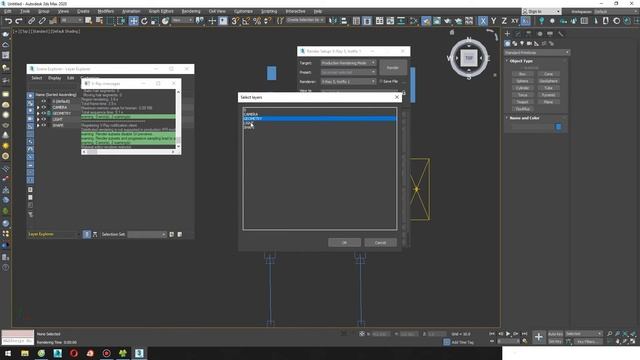Toggle visibility eye of CAMERA layer

[44, 107]
